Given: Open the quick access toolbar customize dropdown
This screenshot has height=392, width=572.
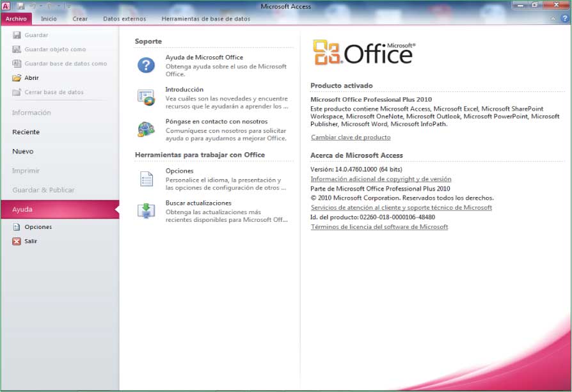Looking at the screenshot, I should click(68, 6).
